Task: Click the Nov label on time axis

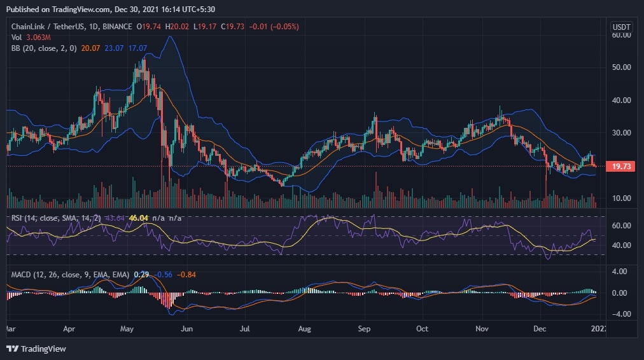Action: [x=482, y=329]
